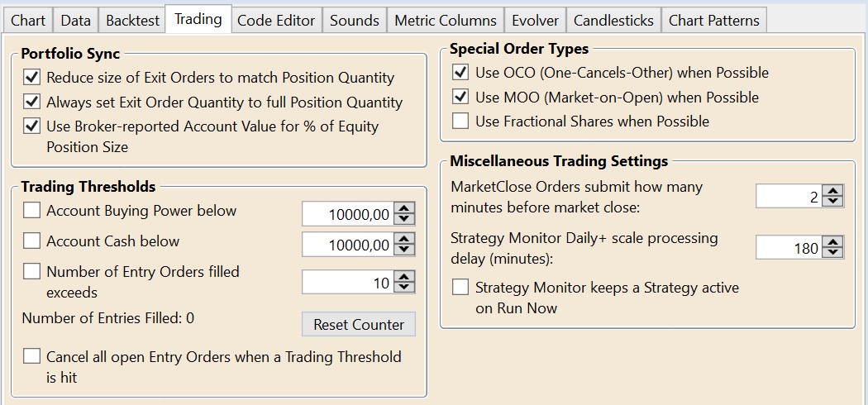The width and height of the screenshot is (868, 405).
Task: Switch to the Backtest tab
Action: point(132,20)
